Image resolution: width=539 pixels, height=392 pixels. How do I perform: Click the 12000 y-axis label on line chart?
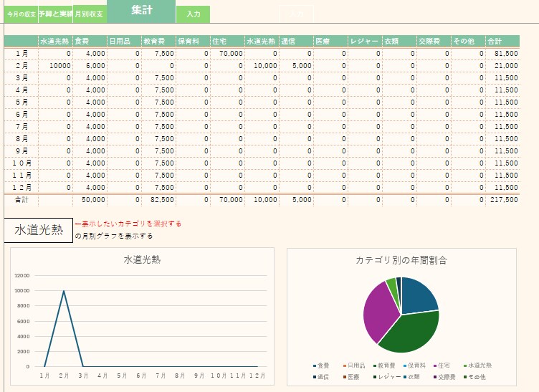[22, 275]
